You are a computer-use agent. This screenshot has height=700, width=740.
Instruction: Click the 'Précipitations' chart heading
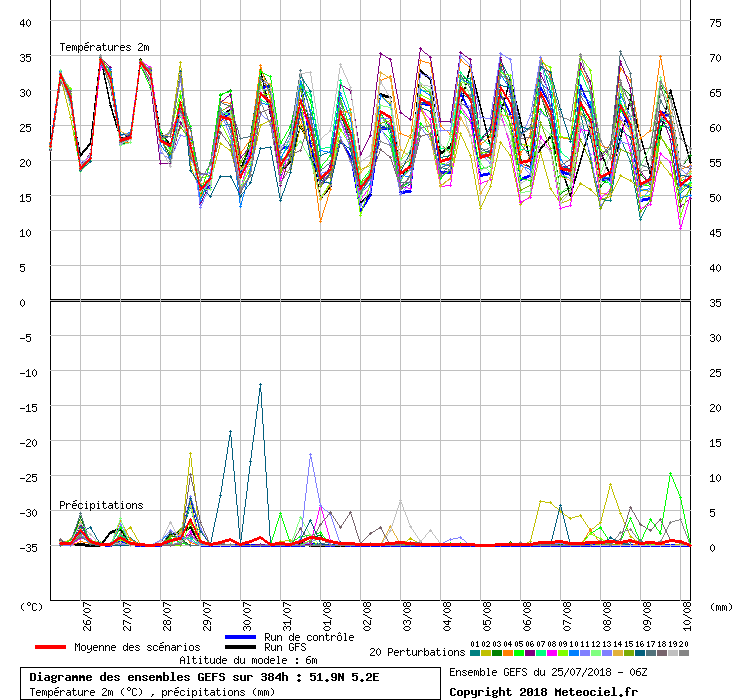tap(101, 505)
